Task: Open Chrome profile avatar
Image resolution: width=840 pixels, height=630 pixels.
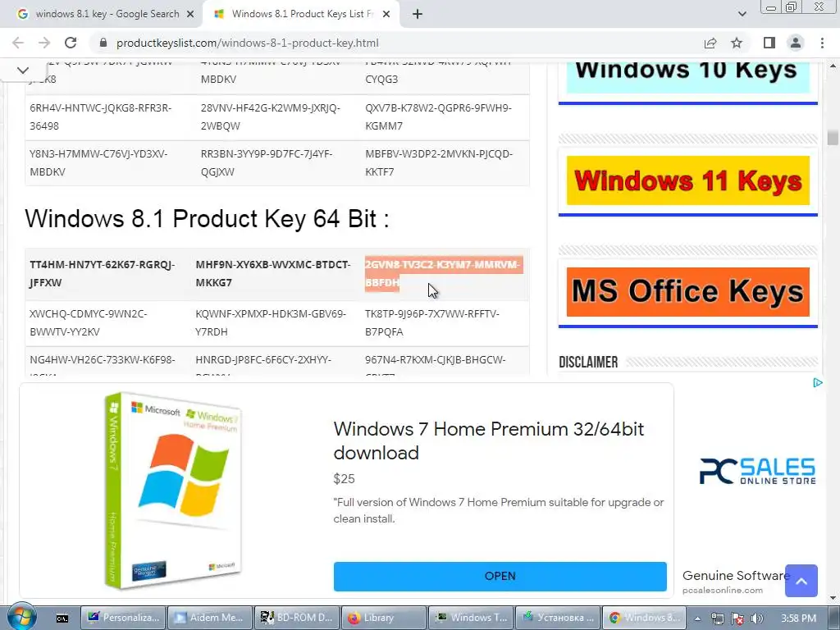Action: tap(796, 43)
